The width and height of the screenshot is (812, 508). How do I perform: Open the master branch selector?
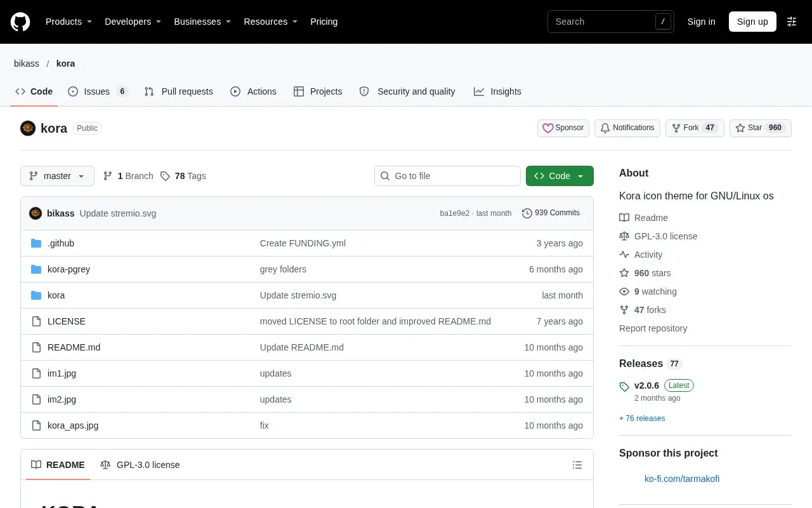tap(57, 176)
